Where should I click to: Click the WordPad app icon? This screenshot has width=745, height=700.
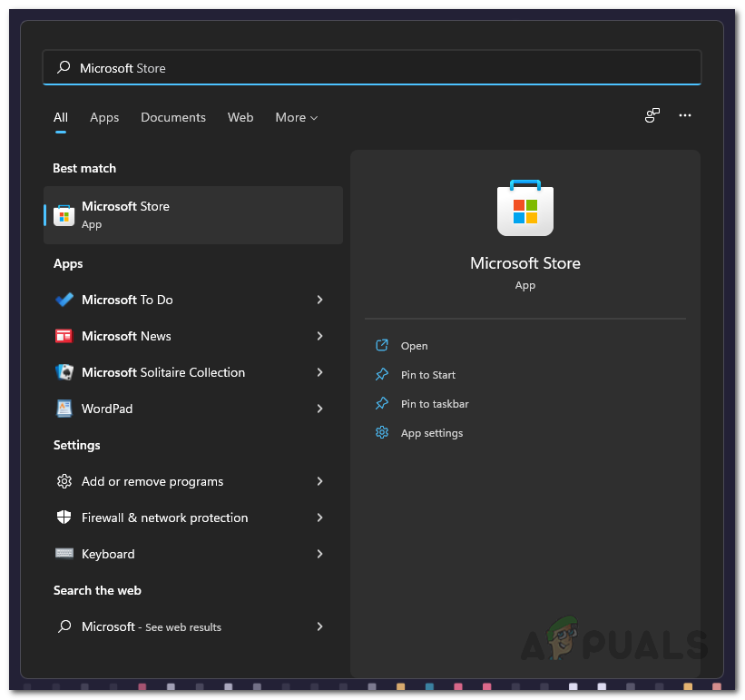pos(64,409)
